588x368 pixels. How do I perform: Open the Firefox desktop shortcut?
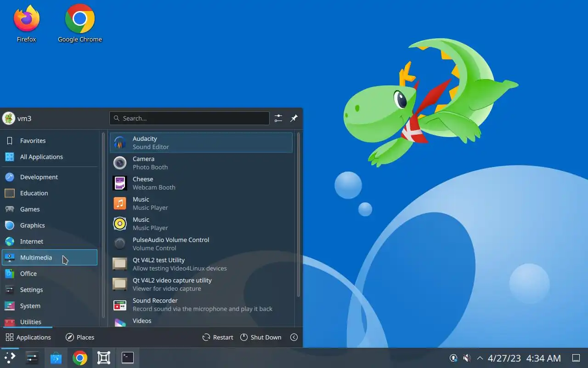[x=27, y=23]
